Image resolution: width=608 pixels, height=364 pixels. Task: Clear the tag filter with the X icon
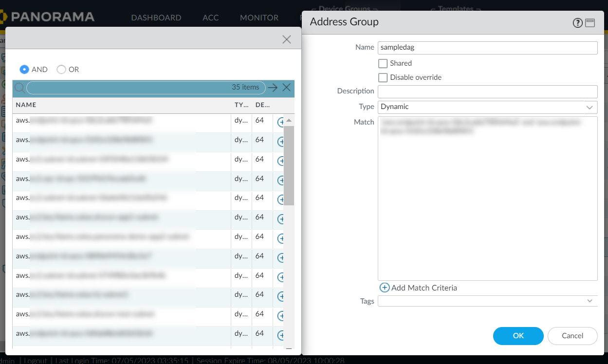pyautogui.click(x=286, y=88)
